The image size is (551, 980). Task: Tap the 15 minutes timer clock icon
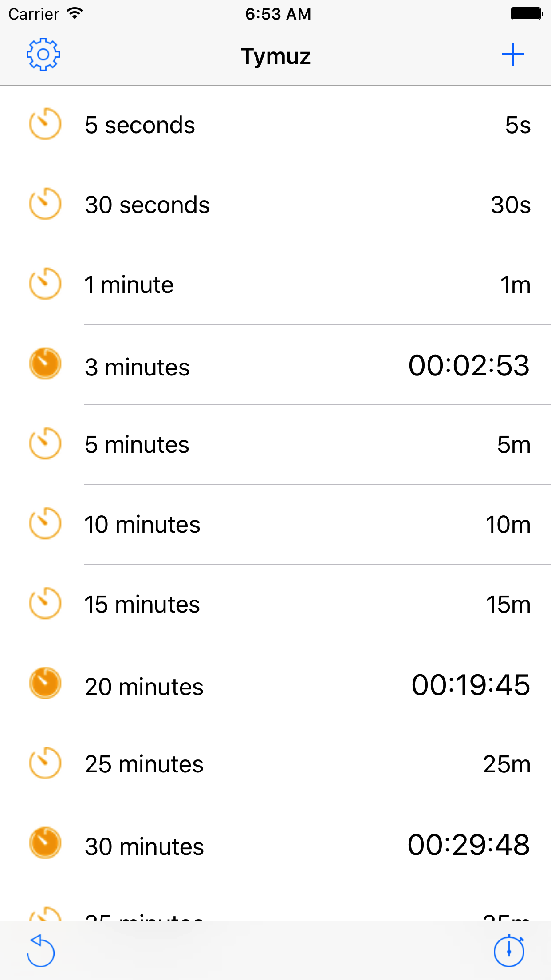pos(45,603)
